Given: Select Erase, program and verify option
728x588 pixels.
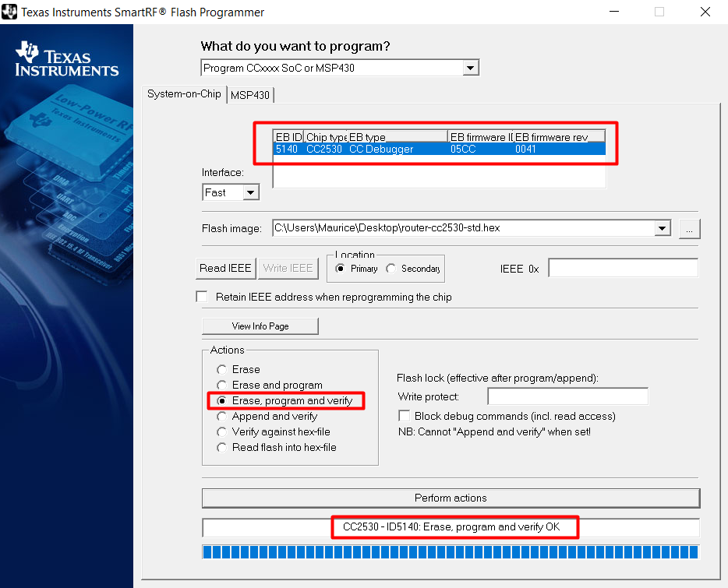Looking at the screenshot, I should pos(222,400).
